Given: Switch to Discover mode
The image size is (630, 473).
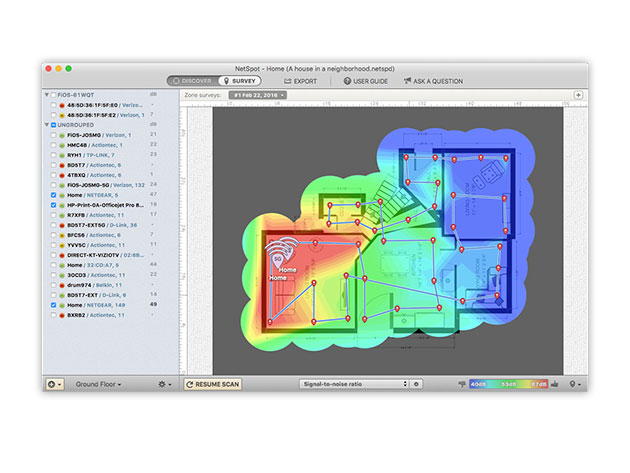Looking at the screenshot, I should 192,80.
